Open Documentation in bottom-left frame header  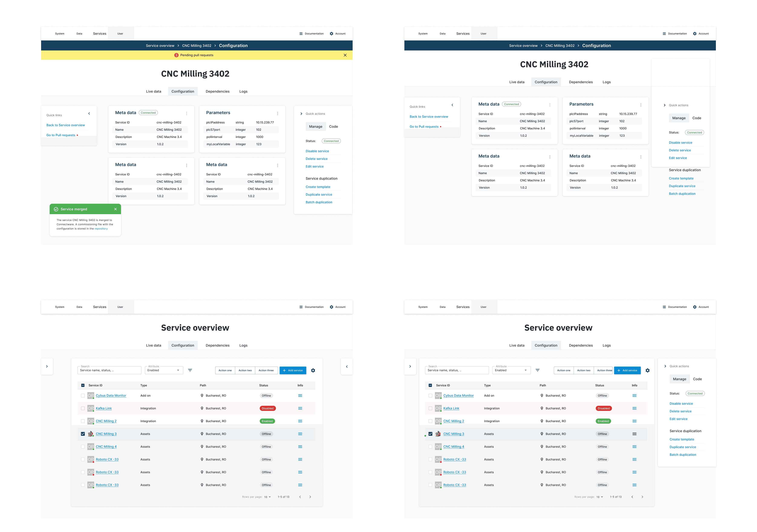click(x=311, y=307)
